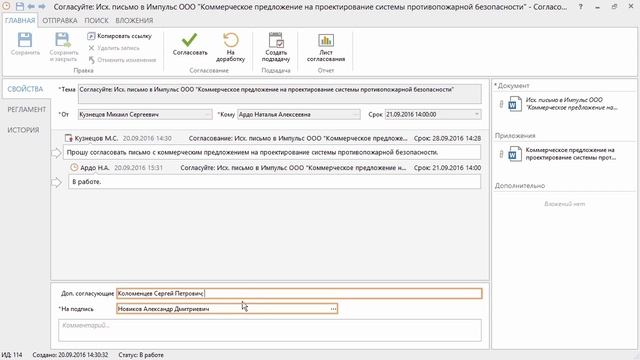Open Лист согласования report
640x360 pixels.
tap(326, 47)
